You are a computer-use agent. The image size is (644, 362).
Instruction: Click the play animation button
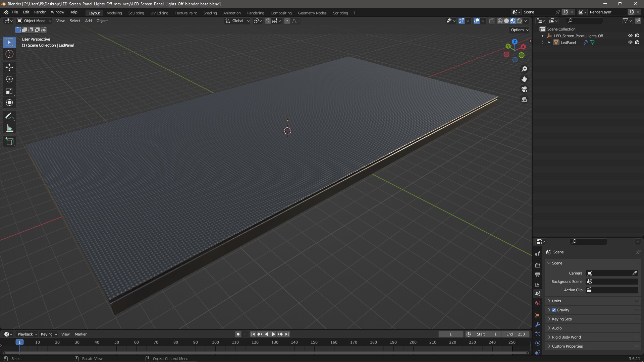click(x=273, y=334)
